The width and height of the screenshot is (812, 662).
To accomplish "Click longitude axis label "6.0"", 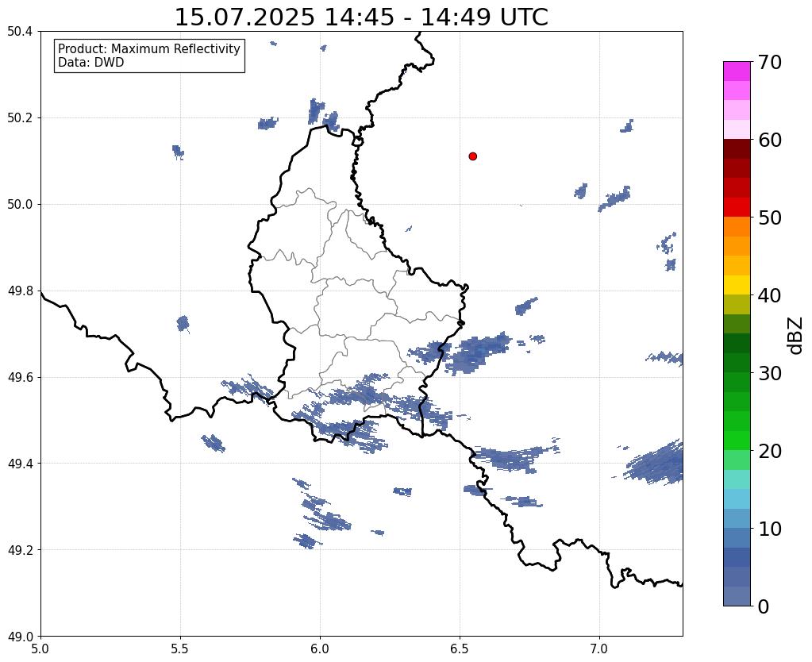I will click(x=320, y=649).
